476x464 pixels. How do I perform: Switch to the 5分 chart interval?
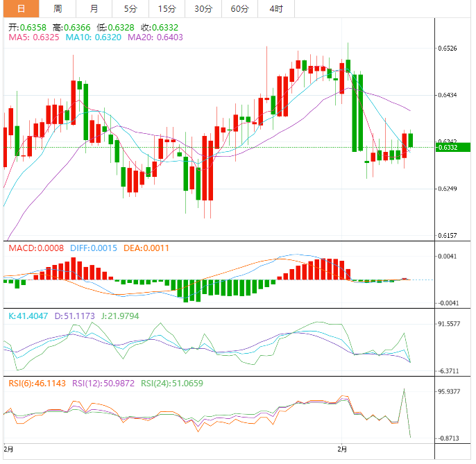click(130, 9)
